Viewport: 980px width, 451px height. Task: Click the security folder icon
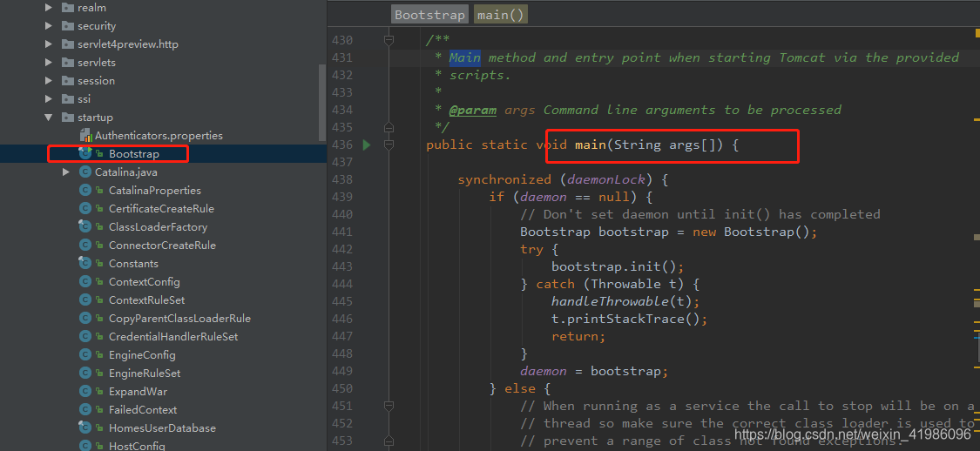pyautogui.click(x=67, y=26)
